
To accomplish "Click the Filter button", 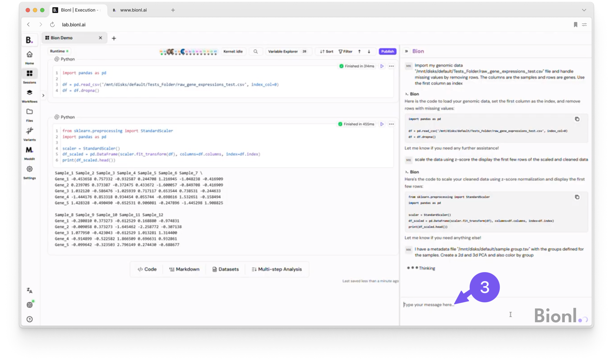I will pyautogui.click(x=345, y=51).
